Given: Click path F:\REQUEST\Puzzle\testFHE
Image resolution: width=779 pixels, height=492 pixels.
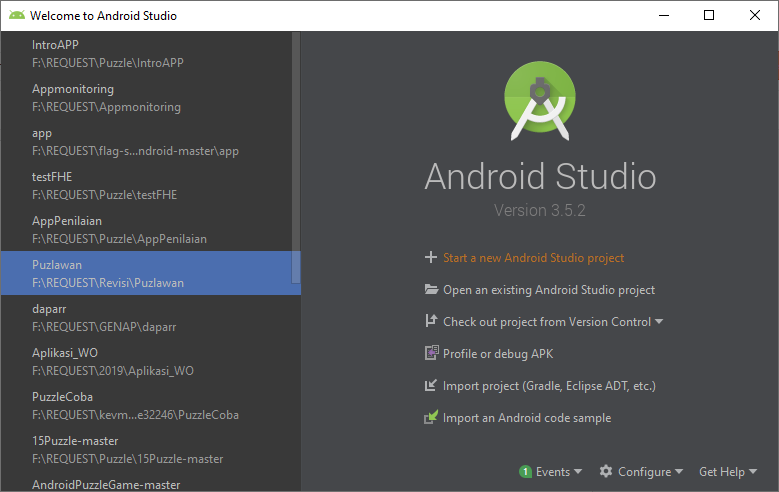Looking at the screenshot, I should tap(104, 195).
